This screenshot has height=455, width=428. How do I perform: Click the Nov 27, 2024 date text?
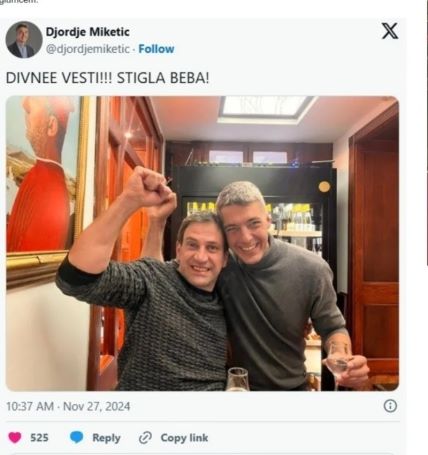point(97,406)
